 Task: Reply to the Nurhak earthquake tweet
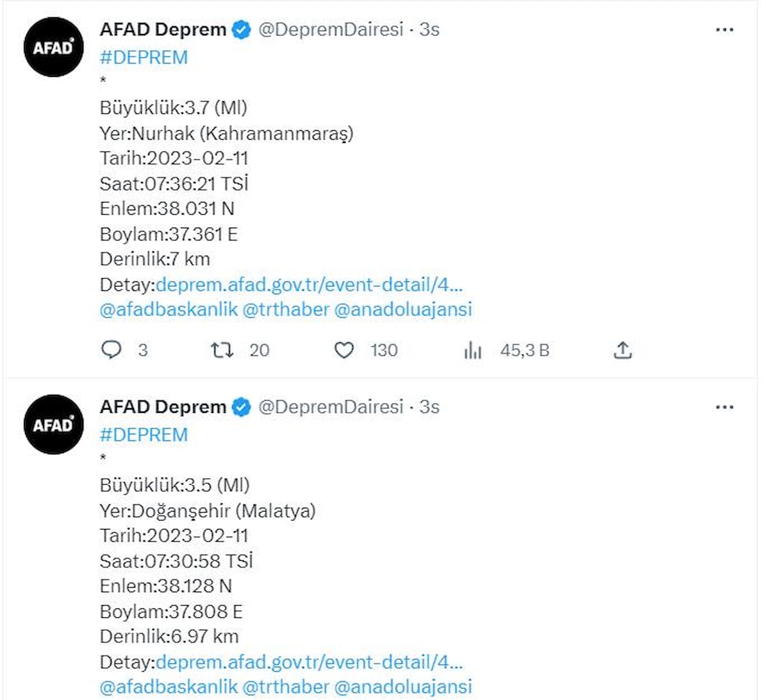click(x=112, y=350)
